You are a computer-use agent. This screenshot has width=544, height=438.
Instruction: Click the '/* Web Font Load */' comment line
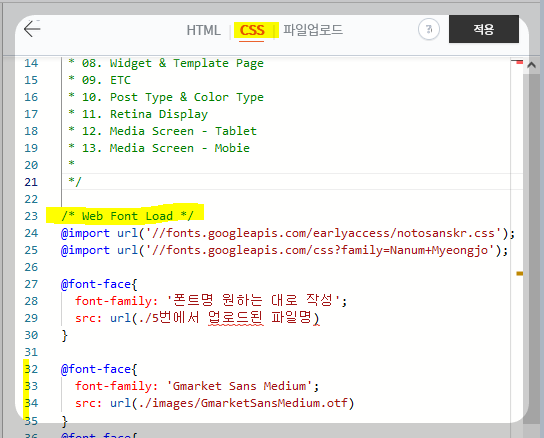pyautogui.click(x=127, y=216)
